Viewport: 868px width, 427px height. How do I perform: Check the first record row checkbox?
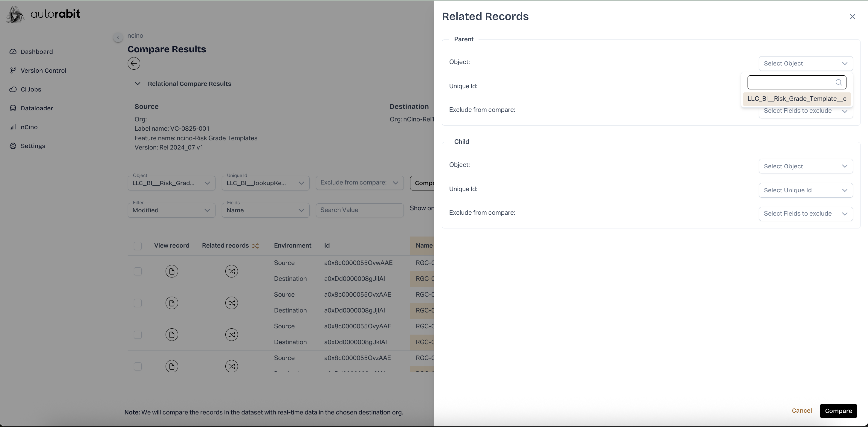(x=138, y=271)
